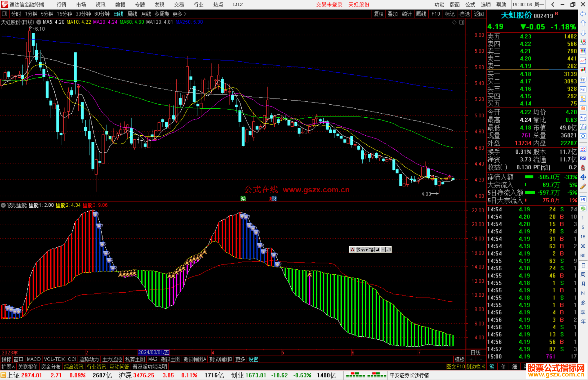The height and width of the screenshot is (380, 588).
Task: Click the green 净流入额 bar
Action: pyautogui.click(x=529, y=177)
